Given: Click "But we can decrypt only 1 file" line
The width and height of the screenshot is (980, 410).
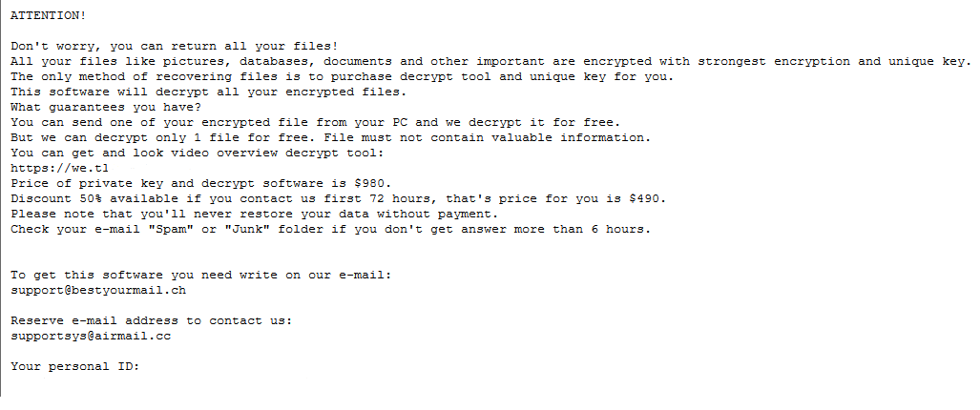Looking at the screenshot, I should click(330, 137).
